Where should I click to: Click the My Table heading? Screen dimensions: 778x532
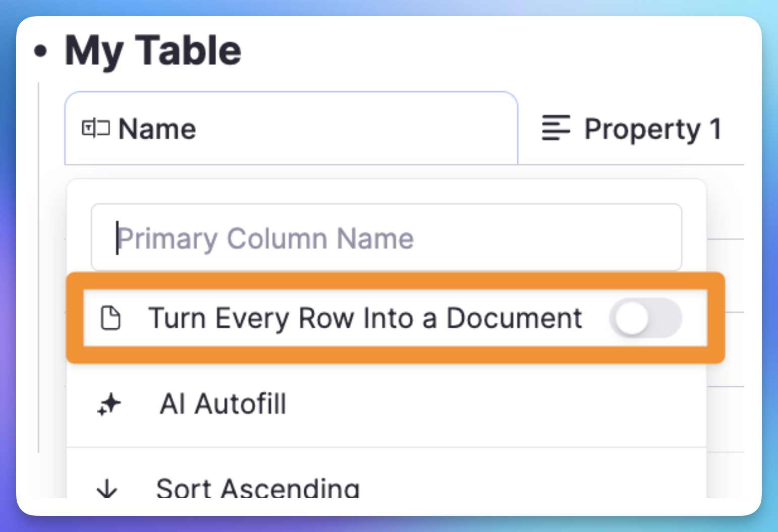point(153,51)
